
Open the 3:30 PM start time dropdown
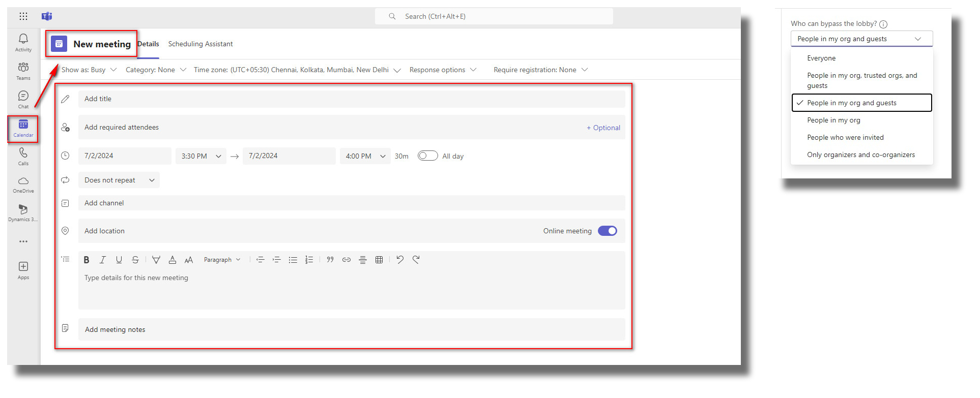tap(201, 156)
